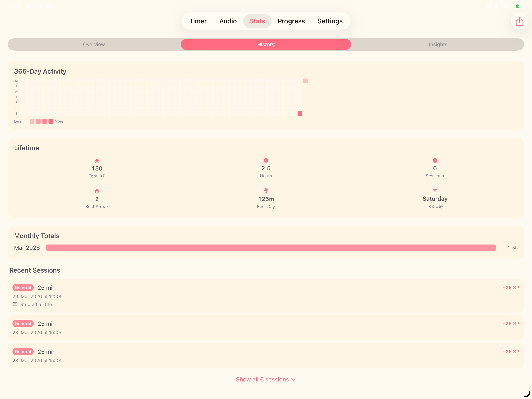
Task: Click the darkest legend swatch next to More
Action: tap(51, 121)
